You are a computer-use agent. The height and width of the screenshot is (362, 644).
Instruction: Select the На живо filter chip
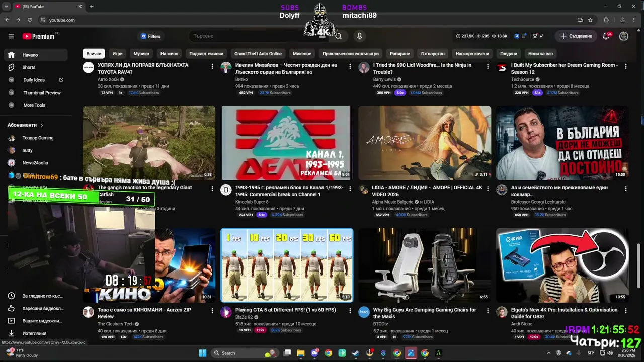(169, 54)
